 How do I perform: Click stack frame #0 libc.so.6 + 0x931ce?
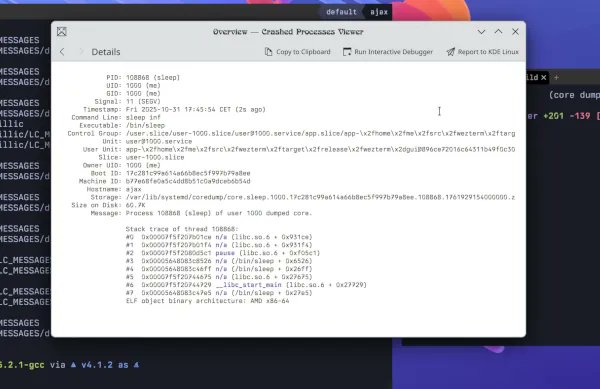[219, 237]
